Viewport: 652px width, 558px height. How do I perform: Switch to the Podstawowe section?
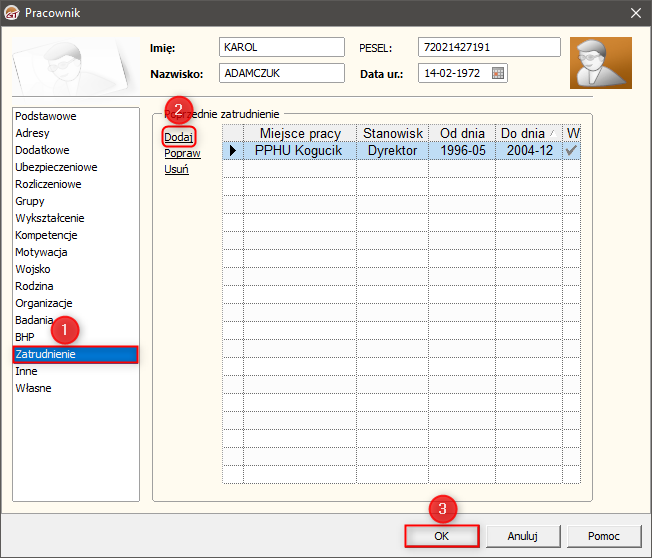tap(46, 116)
